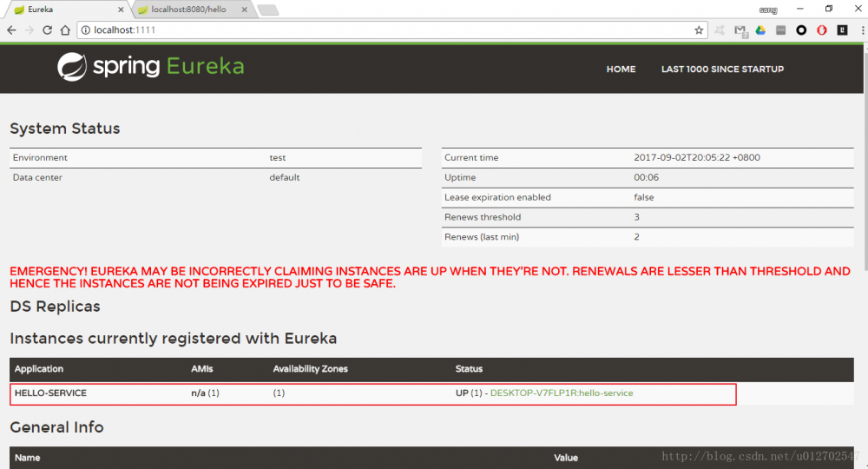The image size is (868, 469).
Task: Click the Value column header in General Info
Action: (566, 458)
